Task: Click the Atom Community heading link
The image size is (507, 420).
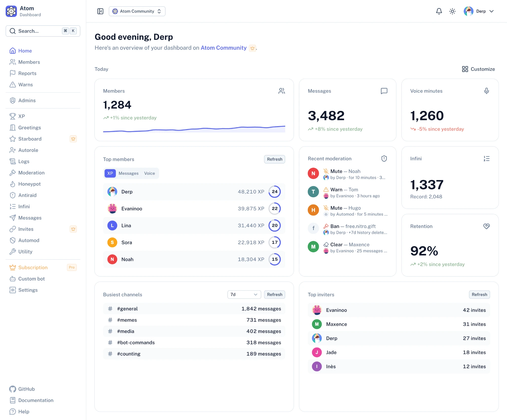Action: click(x=224, y=48)
